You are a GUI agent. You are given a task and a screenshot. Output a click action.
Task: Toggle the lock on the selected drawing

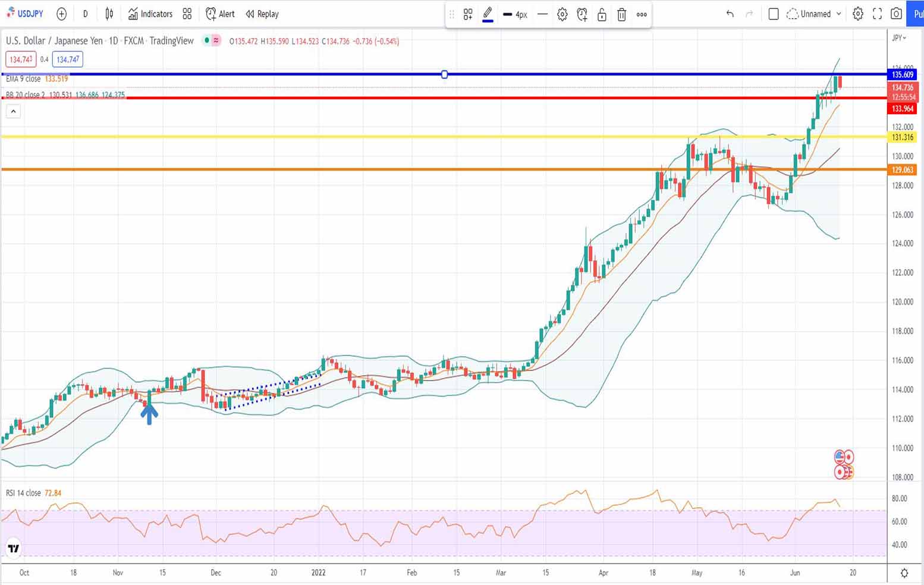click(x=602, y=14)
